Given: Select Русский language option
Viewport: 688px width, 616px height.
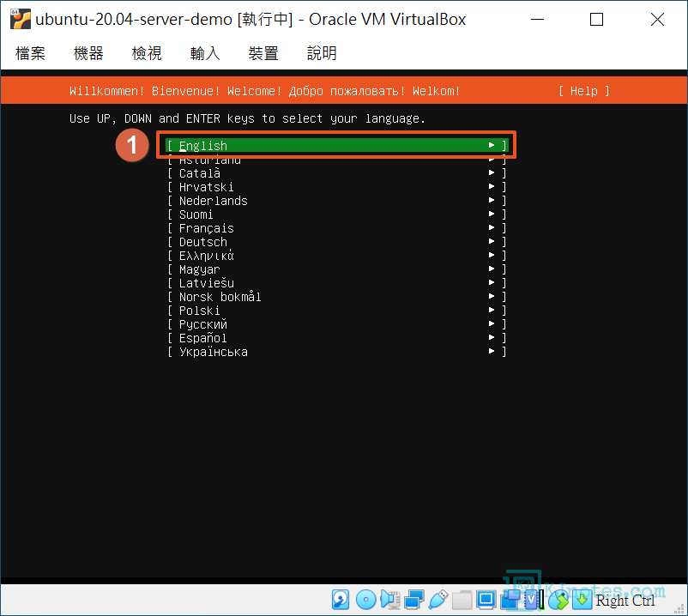Looking at the screenshot, I should click(x=336, y=324).
